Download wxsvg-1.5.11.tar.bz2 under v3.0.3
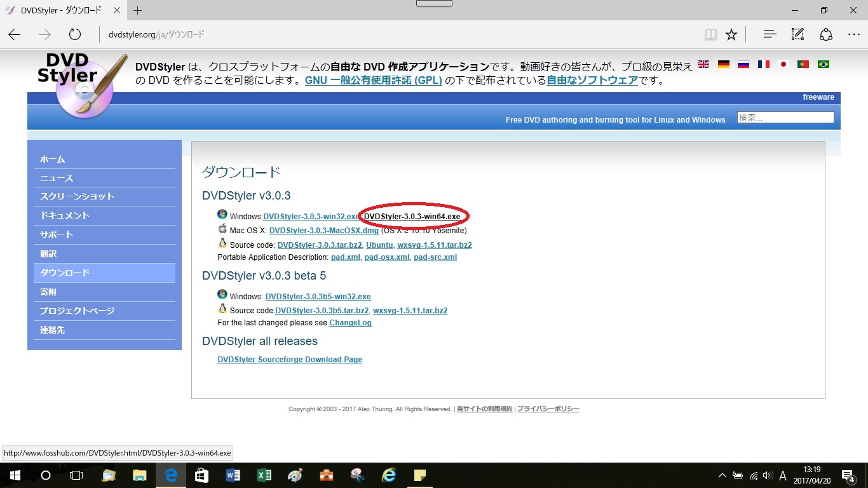 tap(435, 245)
